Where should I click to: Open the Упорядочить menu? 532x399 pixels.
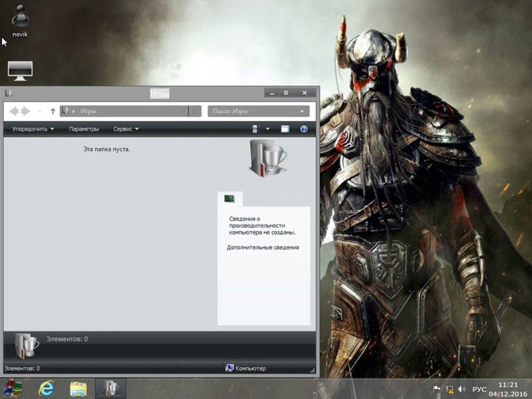[33, 129]
